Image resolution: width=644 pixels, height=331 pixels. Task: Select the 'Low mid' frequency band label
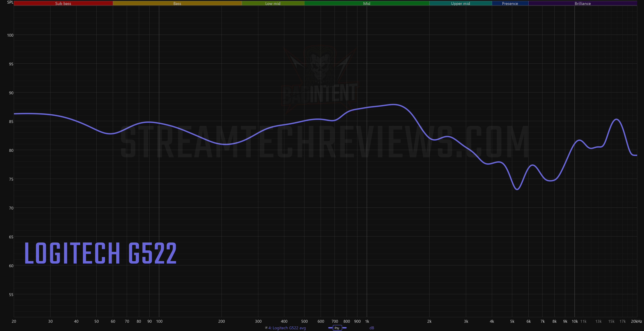tap(273, 3)
